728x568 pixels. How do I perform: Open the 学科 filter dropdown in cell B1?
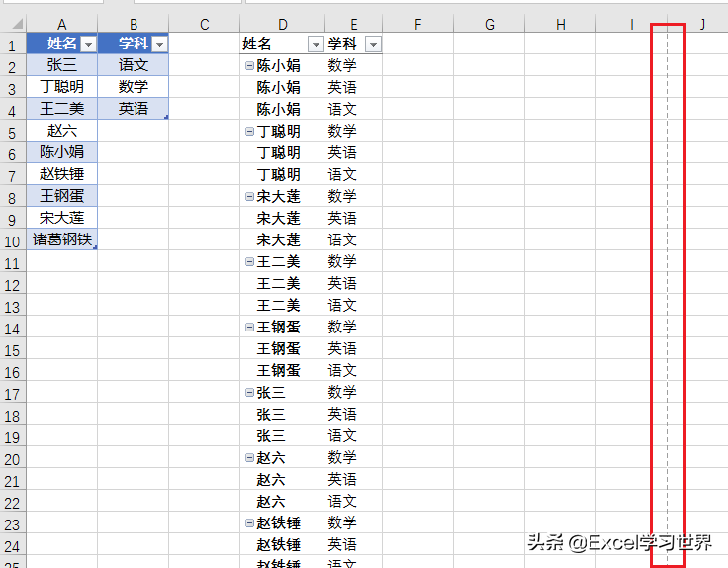coord(159,45)
